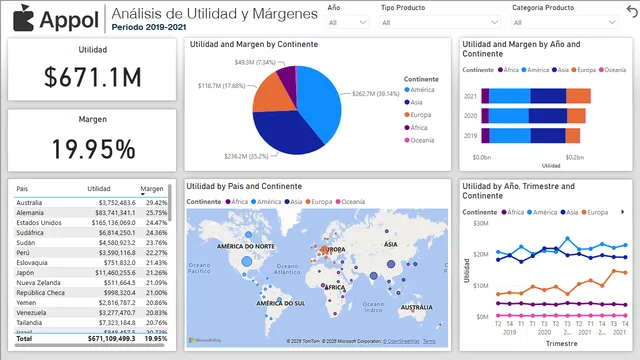Viewport: 640px width, 360px height.
Task: Select the Australia row in table
Action: click(x=91, y=202)
